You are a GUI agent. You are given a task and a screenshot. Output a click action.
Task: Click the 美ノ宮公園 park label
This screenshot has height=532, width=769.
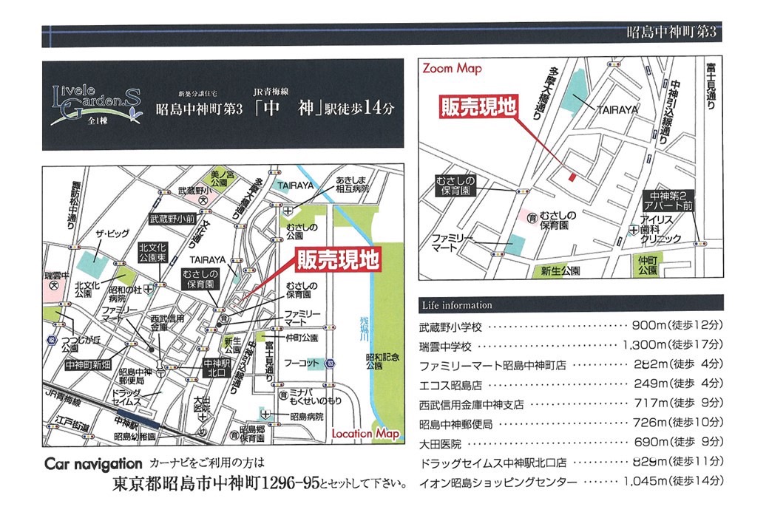click(x=222, y=178)
